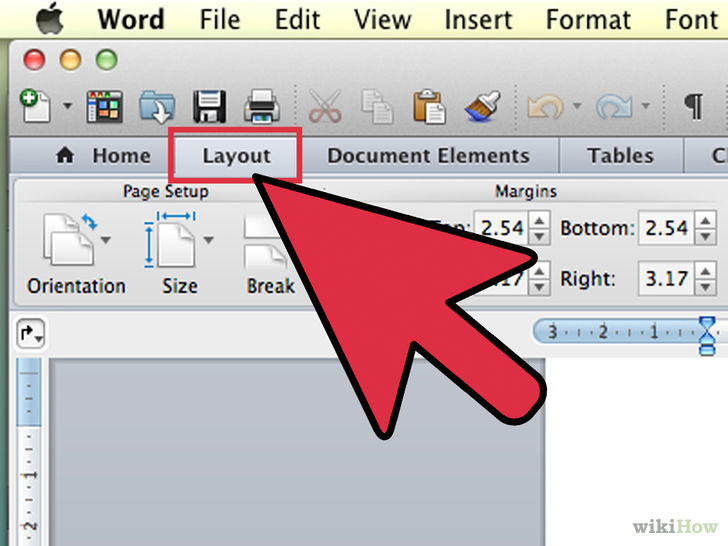Expand the New Document dropdown arrow

(68, 106)
